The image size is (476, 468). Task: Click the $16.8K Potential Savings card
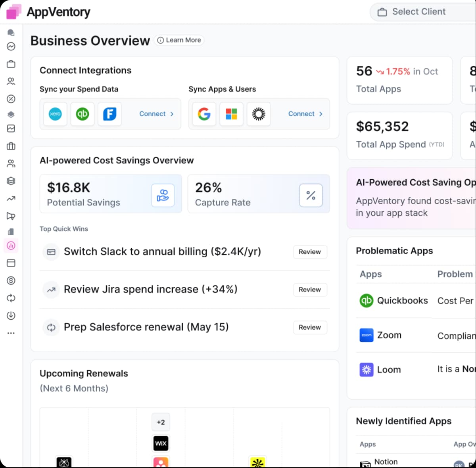(x=111, y=194)
